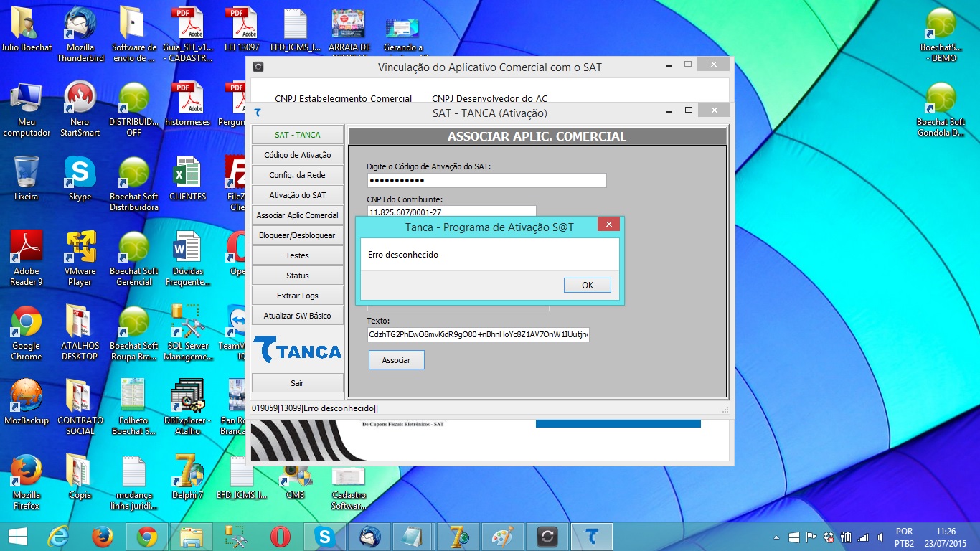980x551 pixels.
Task: Focus the CNPJ do Contribuinte field
Action: tap(452, 212)
